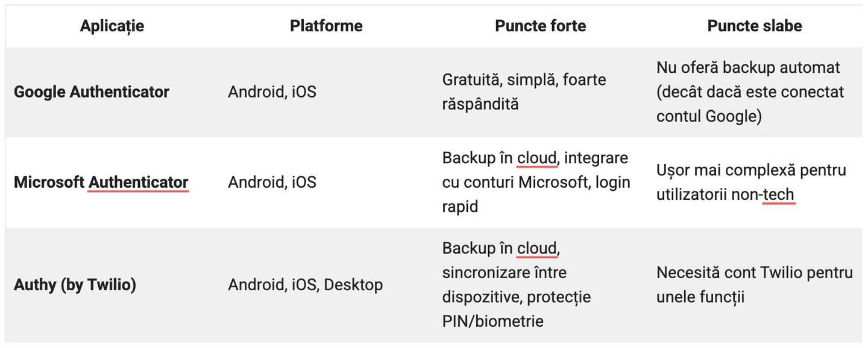Click the text 'cu conturi Microsoft, login'
The width and height of the screenshot is (868, 348).
click(536, 182)
